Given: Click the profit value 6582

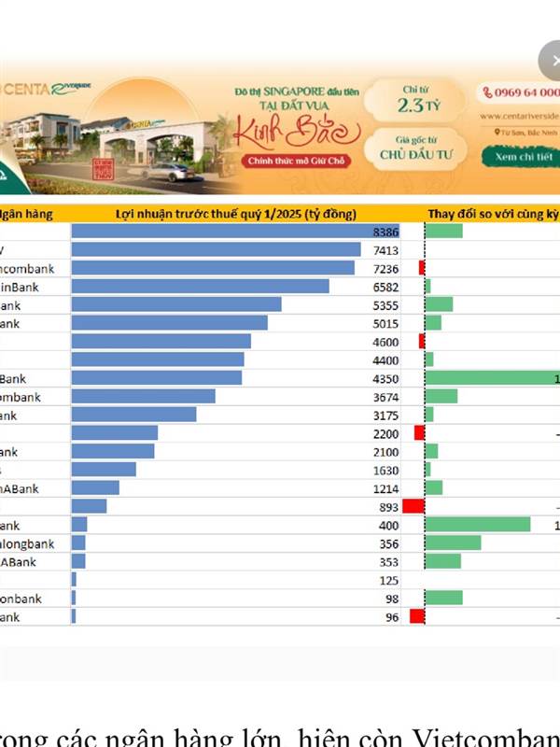Looking at the screenshot, I should click(385, 288).
